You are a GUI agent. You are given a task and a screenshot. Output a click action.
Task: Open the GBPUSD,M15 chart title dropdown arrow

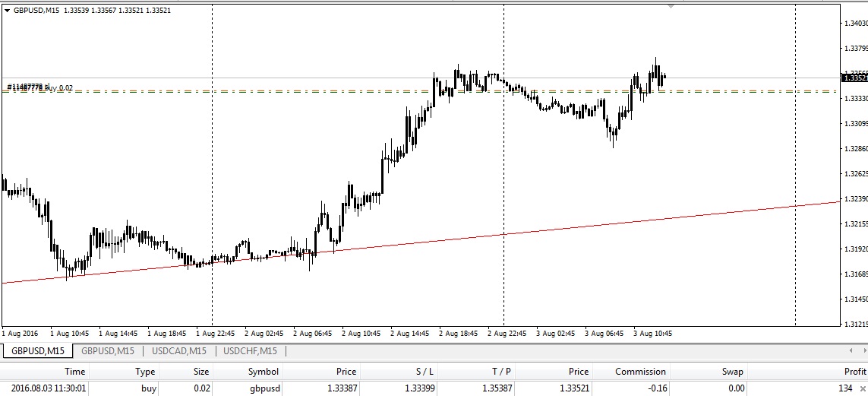(7, 11)
